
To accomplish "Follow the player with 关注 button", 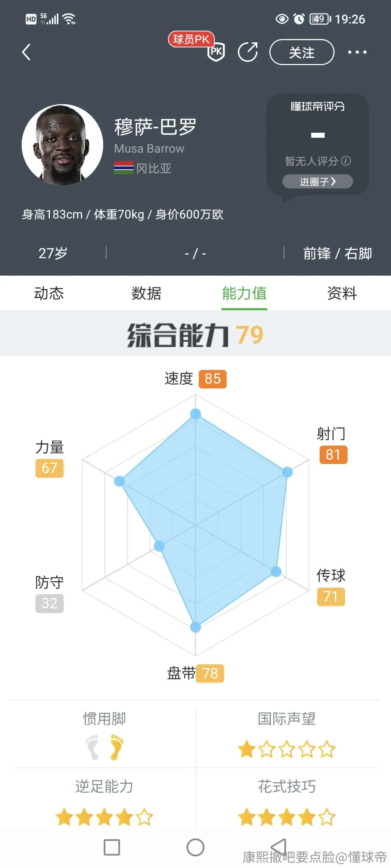I will 302,52.
